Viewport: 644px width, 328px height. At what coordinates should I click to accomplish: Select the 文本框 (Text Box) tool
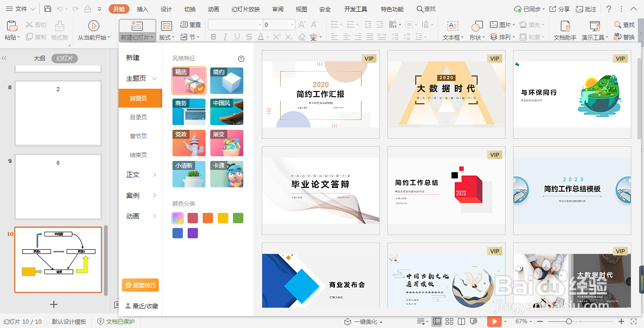(452, 30)
